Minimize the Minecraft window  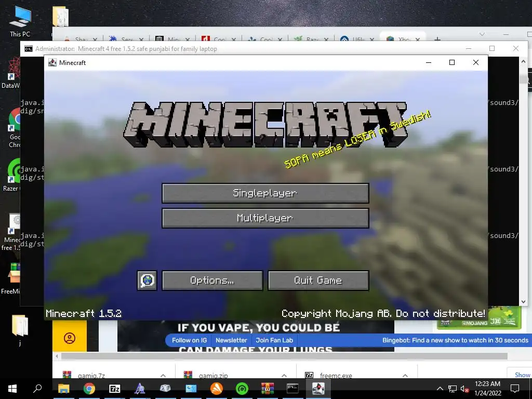[x=429, y=62]
